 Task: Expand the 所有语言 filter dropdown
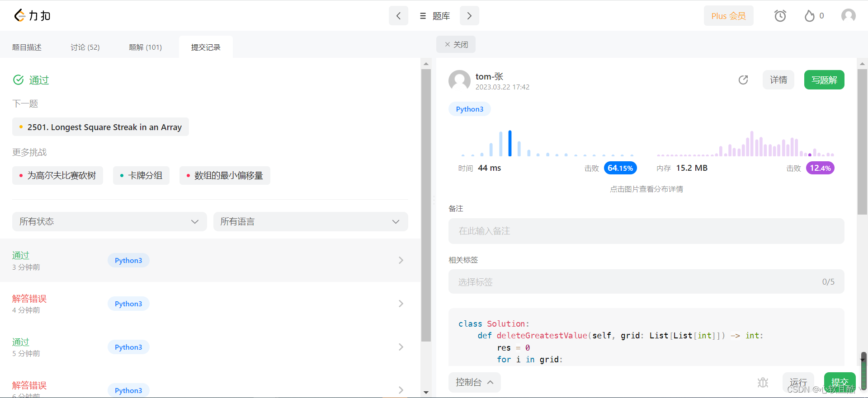311,221
